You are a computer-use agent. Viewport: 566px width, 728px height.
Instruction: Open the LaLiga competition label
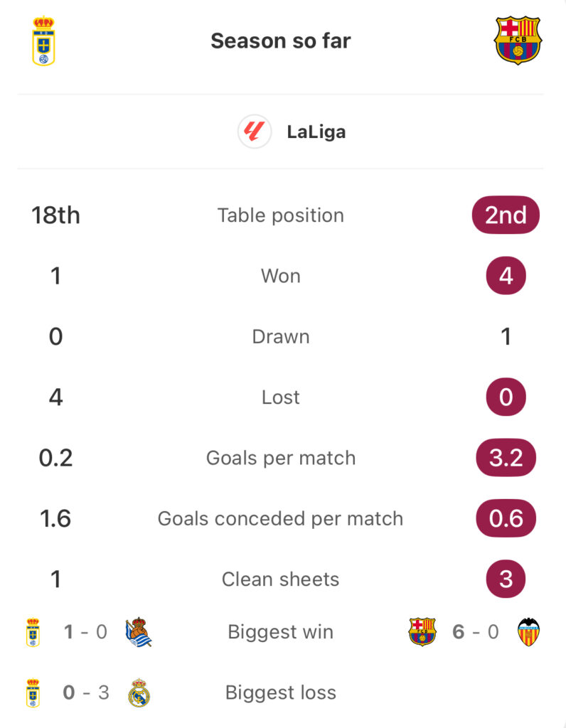pyautogui.click(x=316, y=132)
